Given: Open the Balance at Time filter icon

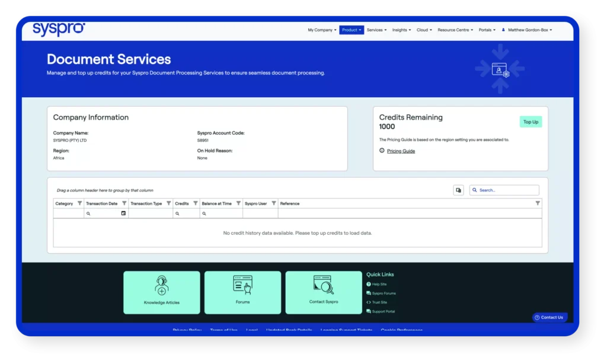Looking at the screenshot, I should (238, 203).
